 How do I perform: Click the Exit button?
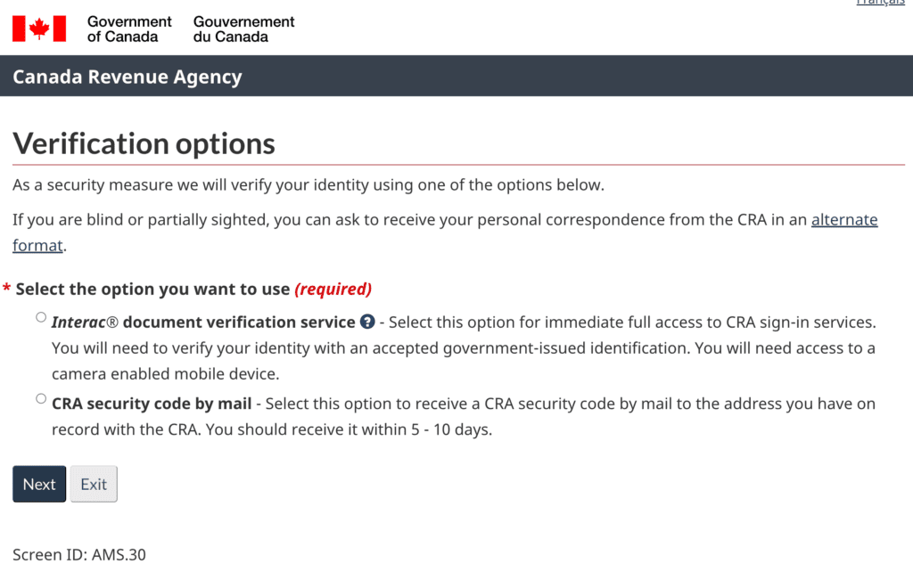(94, 484)
